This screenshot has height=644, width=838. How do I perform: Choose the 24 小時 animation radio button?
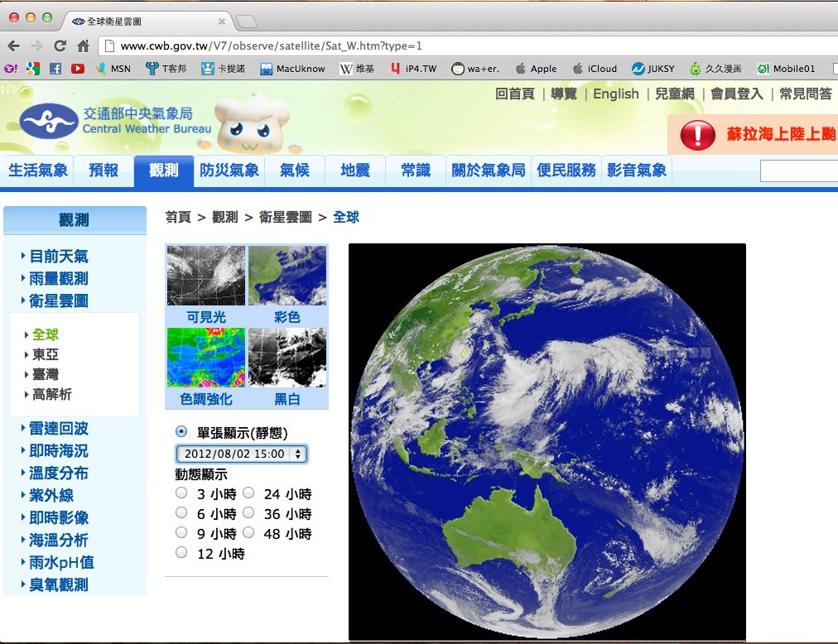[248, 493]
